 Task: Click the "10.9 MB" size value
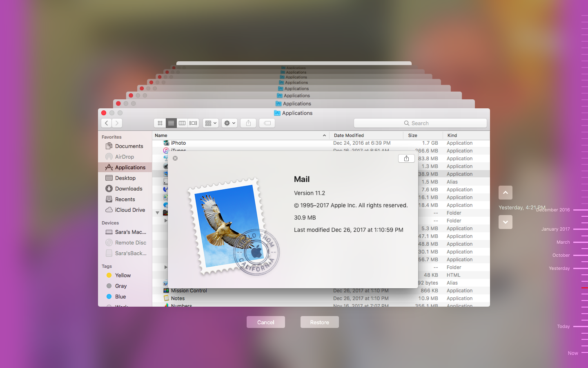pyautogui.click(x=428, y=298)
